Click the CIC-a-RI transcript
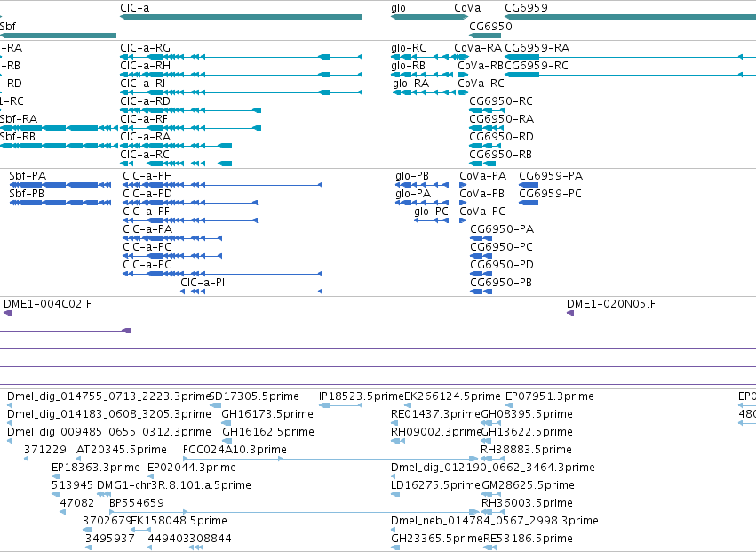Viewport: 756px width, 552px height. (241, 92)
